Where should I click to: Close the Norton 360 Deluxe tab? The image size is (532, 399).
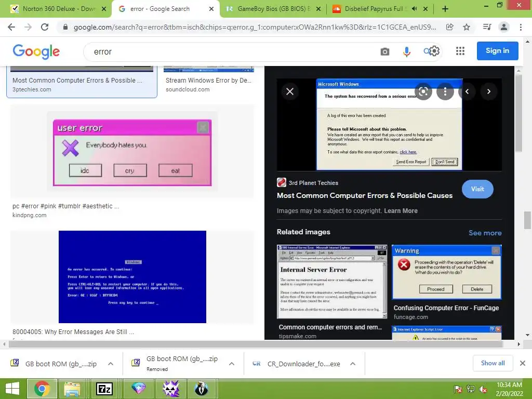[104, 9]
